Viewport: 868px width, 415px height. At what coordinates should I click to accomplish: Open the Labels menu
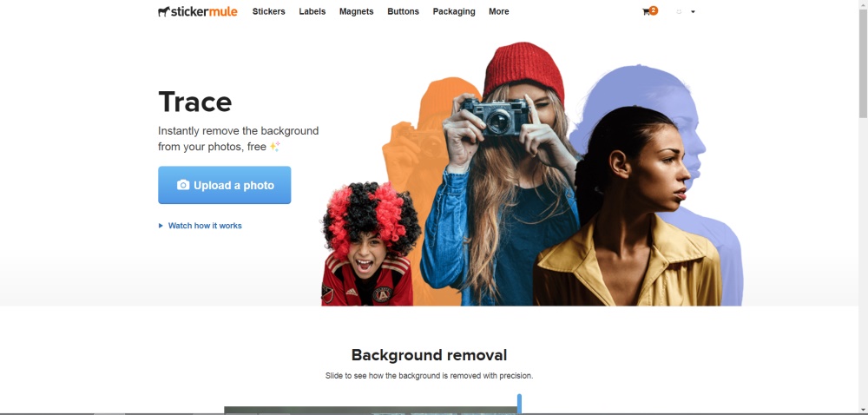click(312, 11)
